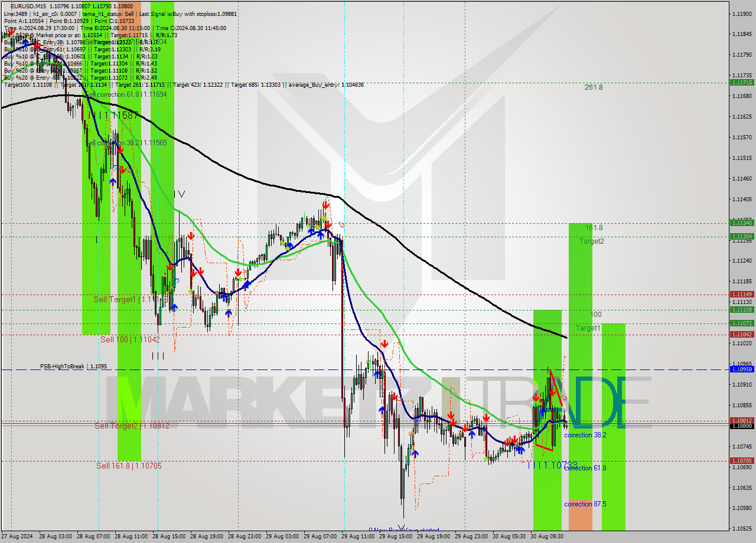Click the 1.10910 price axis value
The image size is (756, 543).
tap(742, 384)
